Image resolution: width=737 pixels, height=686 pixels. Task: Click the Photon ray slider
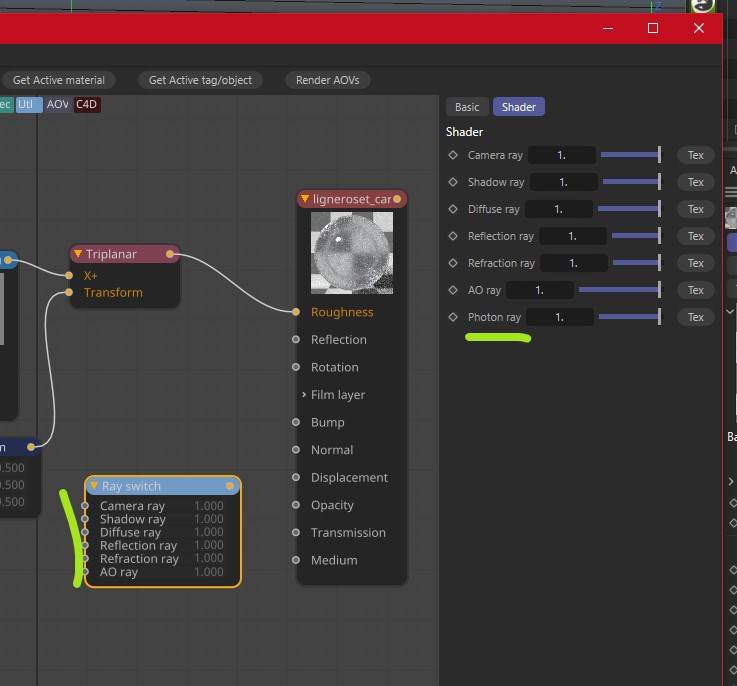click(630, 317)
